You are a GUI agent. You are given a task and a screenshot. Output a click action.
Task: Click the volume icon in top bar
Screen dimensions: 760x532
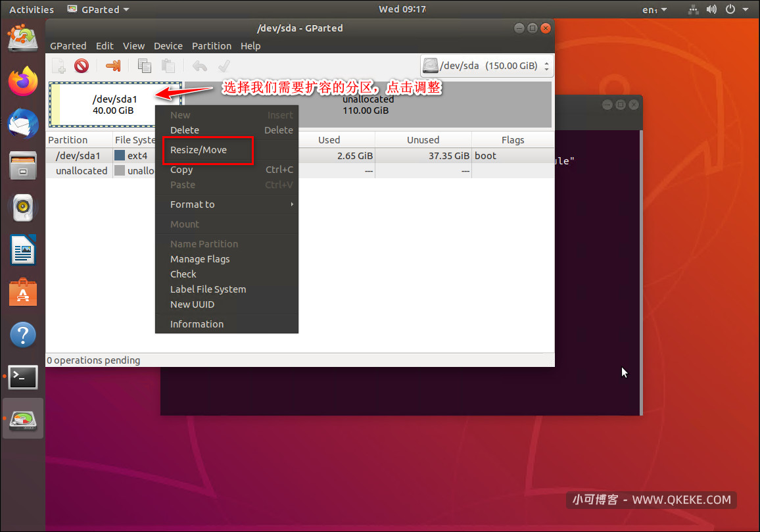coord(711,9)
